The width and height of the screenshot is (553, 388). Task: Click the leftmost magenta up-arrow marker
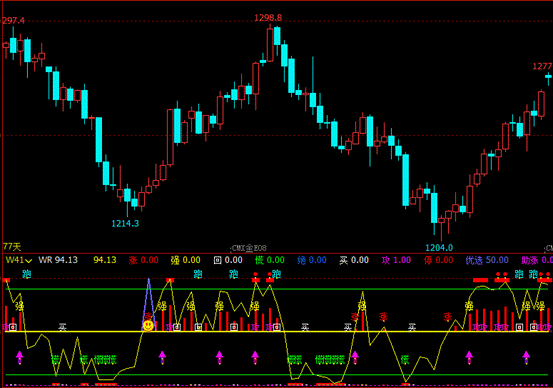pos(20,357)
